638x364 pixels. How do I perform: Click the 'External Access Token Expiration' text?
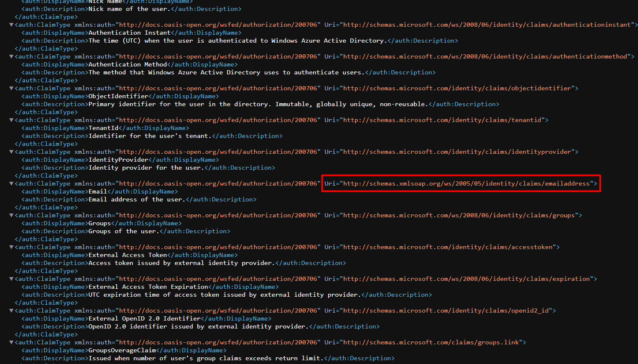[148, 287]
